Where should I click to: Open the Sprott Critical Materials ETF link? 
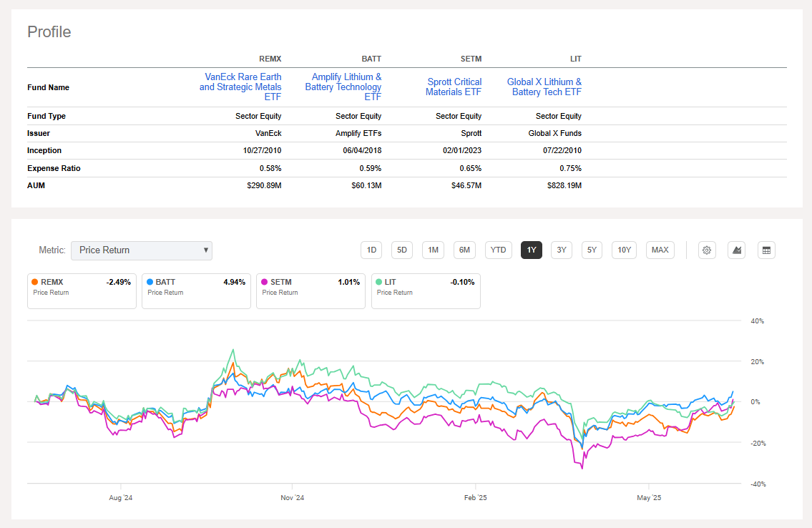point(454,87)
